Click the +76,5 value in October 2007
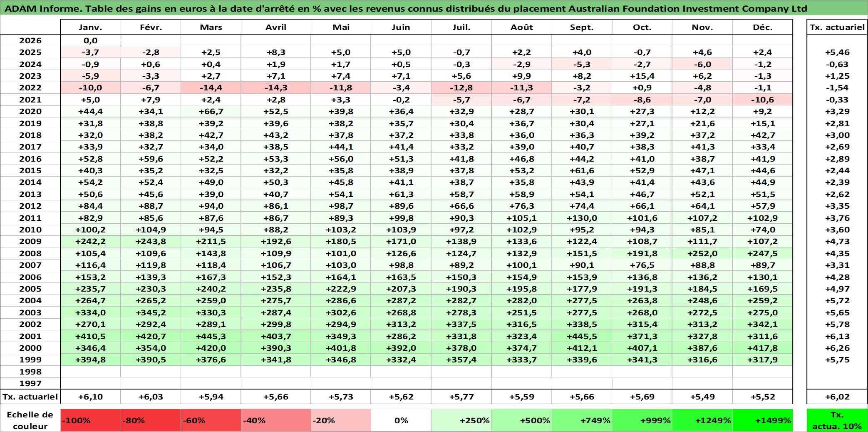The image size is (868, 432). 642,265
